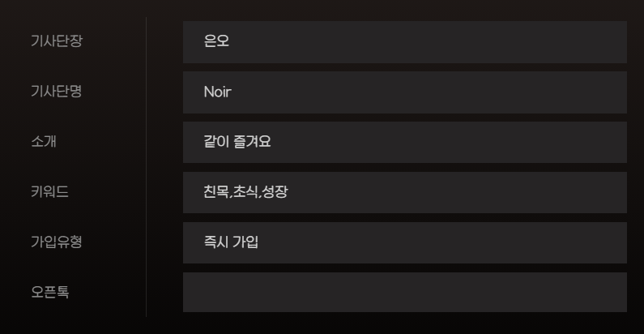The height and width of the screenshot is (334, 644).
Task: Click the word 초식 in keywords
Action: click(245, 192)
